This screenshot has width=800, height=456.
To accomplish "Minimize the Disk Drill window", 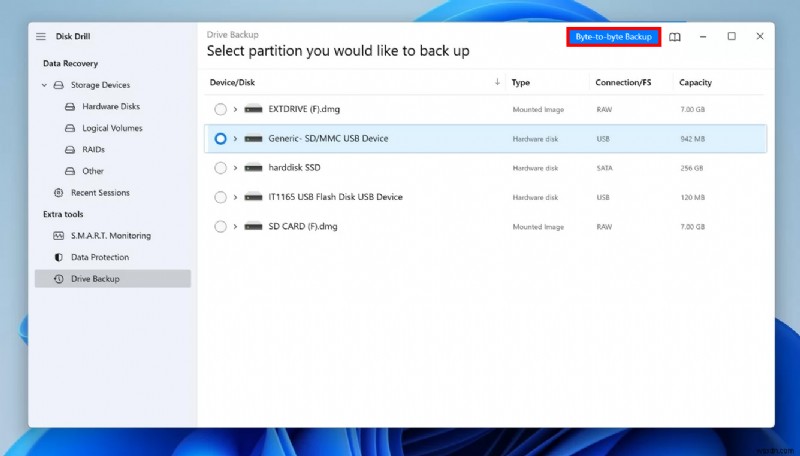I will (x=703, y=36).
